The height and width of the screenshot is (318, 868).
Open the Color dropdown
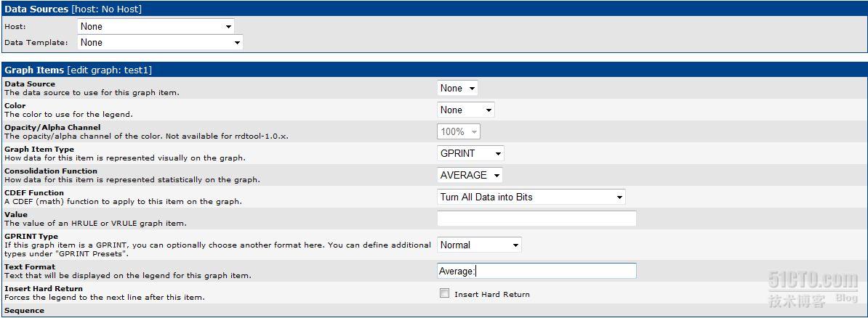(x=465, y=110)
